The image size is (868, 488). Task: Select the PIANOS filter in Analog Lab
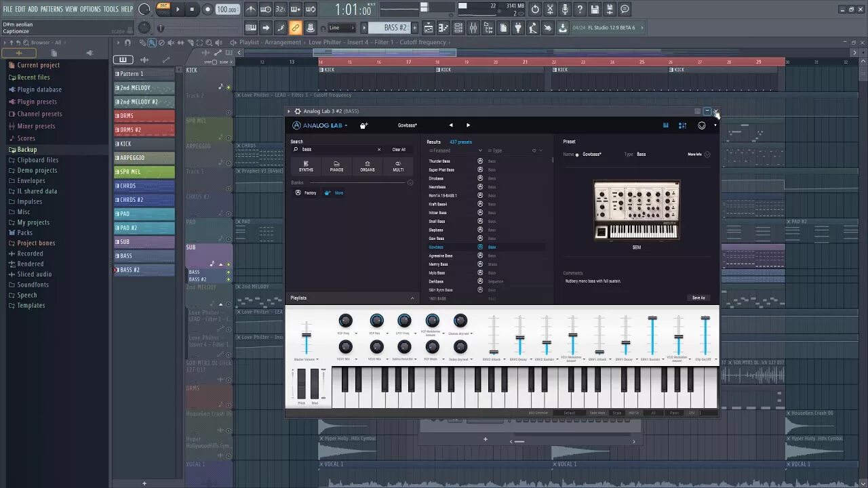click(x=336, y=167)
